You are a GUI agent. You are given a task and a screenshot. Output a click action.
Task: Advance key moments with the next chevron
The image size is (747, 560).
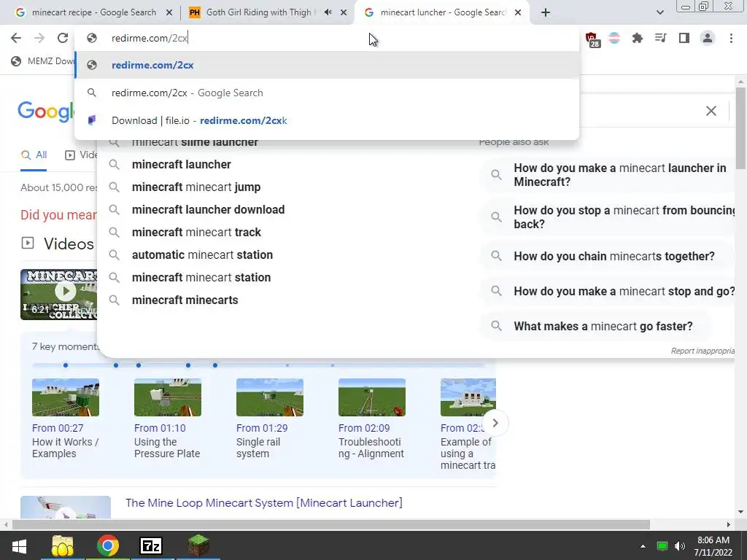(x=495, y=423)
